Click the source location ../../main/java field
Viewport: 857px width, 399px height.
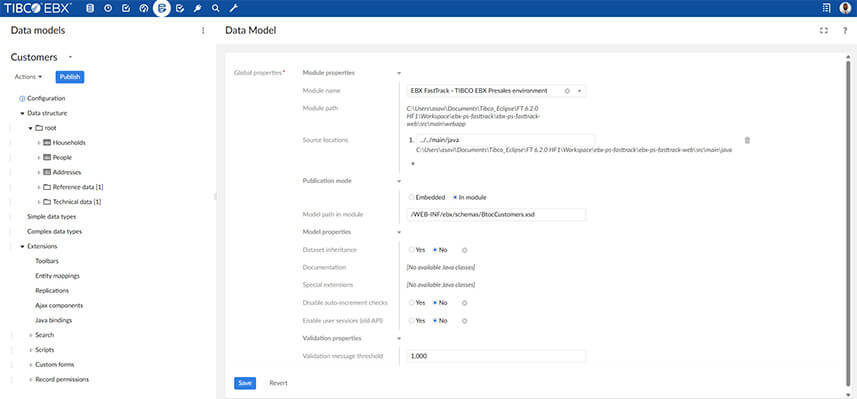click(x=506, y=140)
